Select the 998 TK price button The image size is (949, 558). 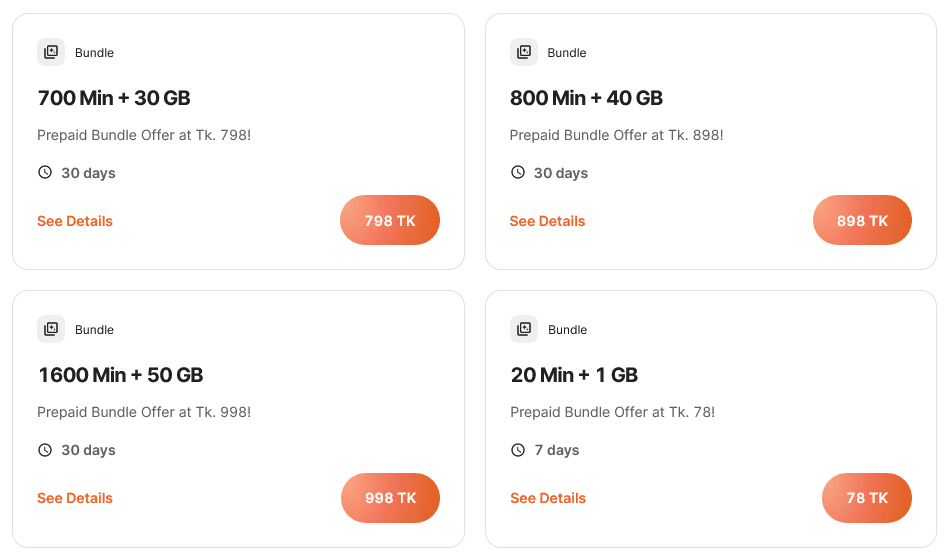tap(390, 497)
